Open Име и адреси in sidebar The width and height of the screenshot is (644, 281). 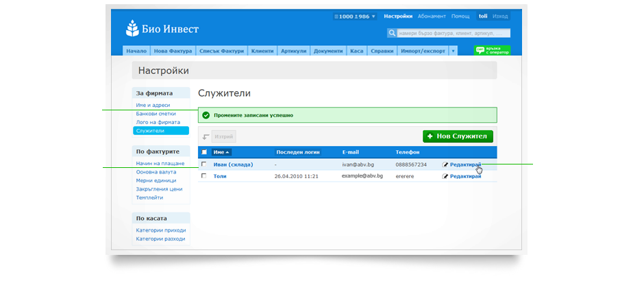153,105
